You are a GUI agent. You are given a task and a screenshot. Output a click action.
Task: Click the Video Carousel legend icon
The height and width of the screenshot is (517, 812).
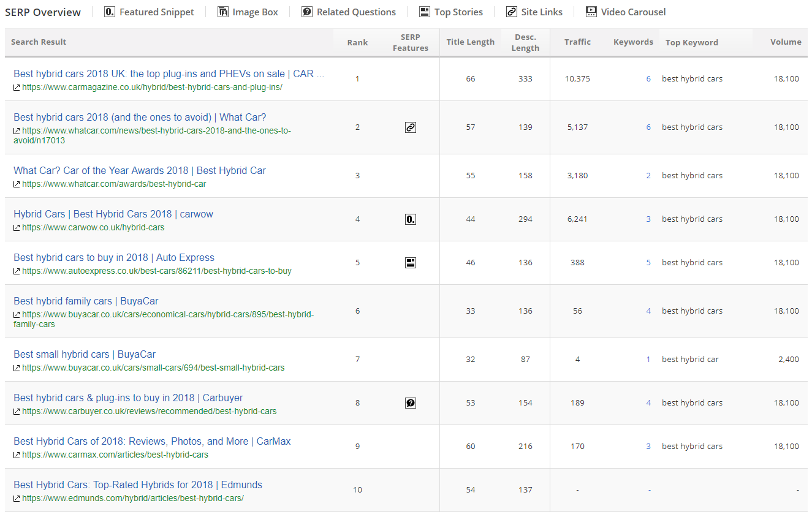[x=591, y=12]
